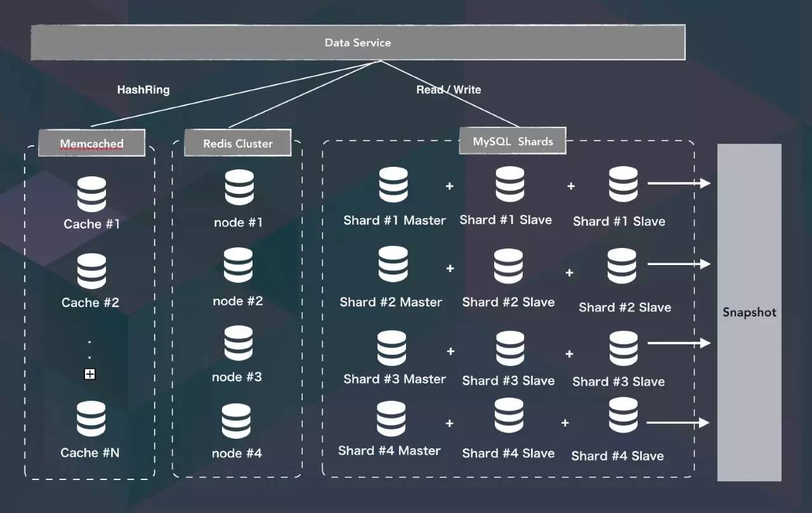
Task: Select the Shard #1 Master database icon
Action: (x=393, y=185)
